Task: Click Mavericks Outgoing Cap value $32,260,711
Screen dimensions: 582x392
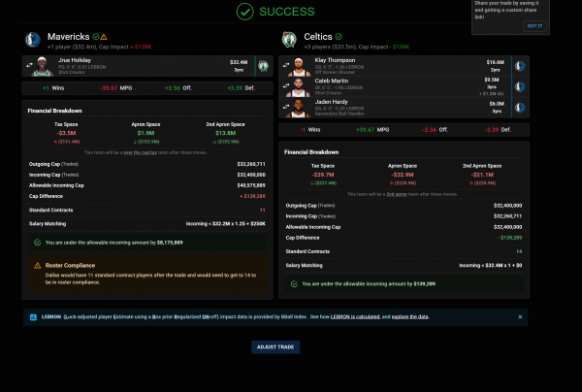Action: pyautogui.click(x=251, y=164)
